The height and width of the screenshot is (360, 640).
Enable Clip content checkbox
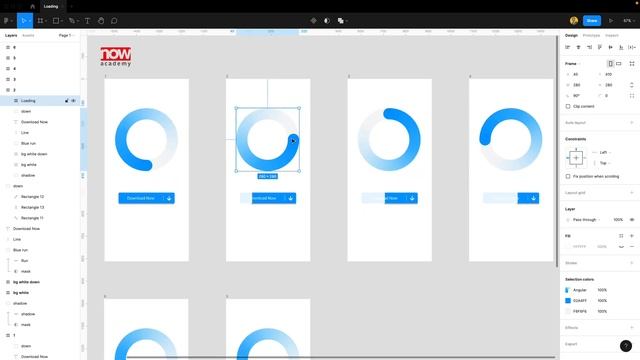(568, 106)
